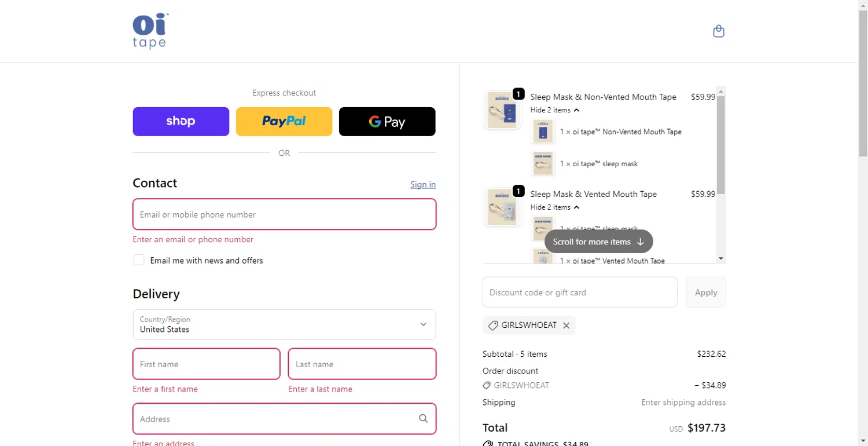Screen dimensions: 868x446
Task: Click the Enter a last name error text
Action: click(x=321, y=389)
